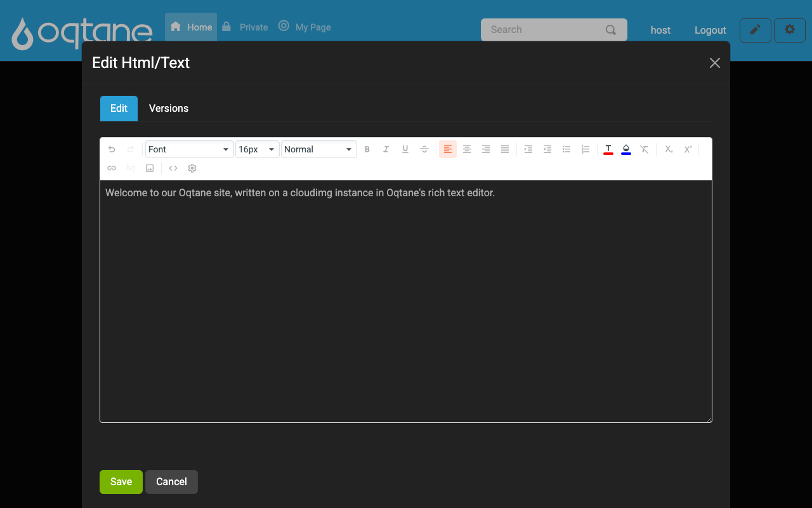Viewport: 812px width, 508px height.
Task: Open the Private page link
Action: (245, 27)
